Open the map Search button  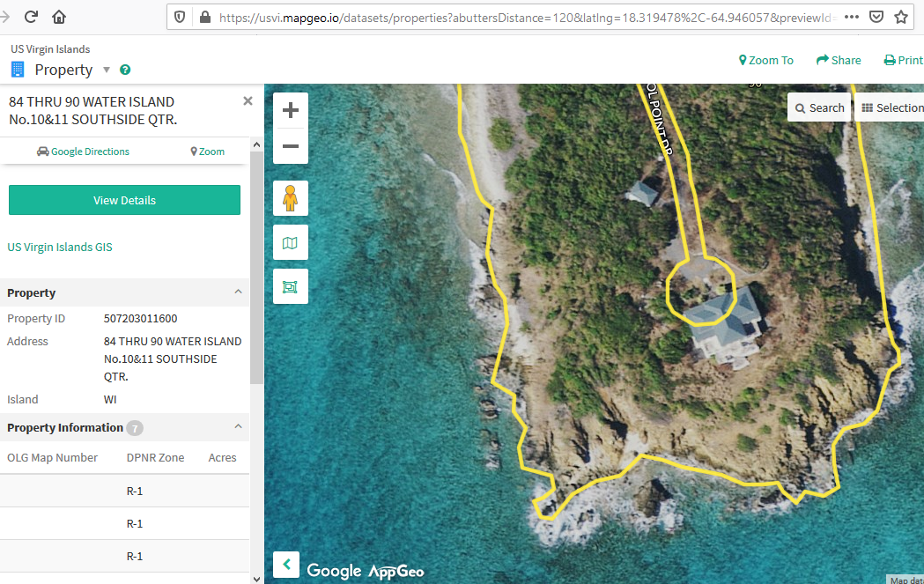(x=819, y=107)
